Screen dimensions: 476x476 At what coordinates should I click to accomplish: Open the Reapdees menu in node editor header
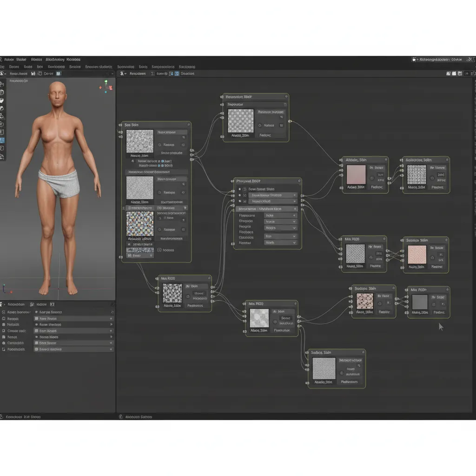(138, 73)
